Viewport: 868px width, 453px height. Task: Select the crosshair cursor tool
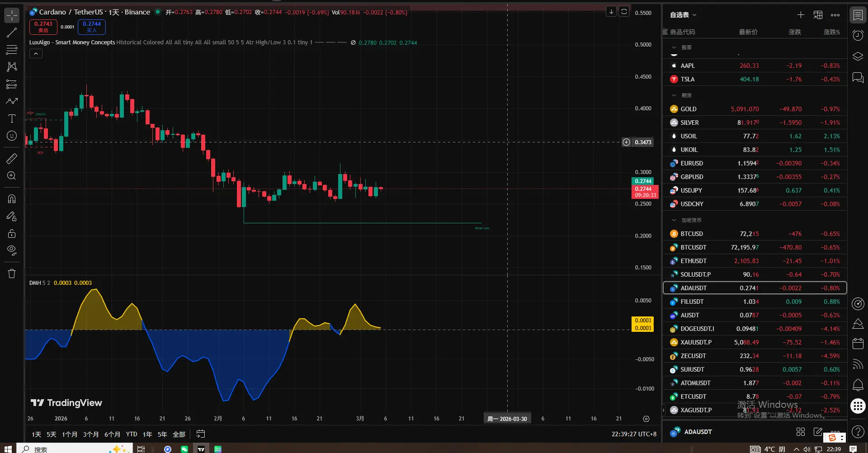click(12, 15)
